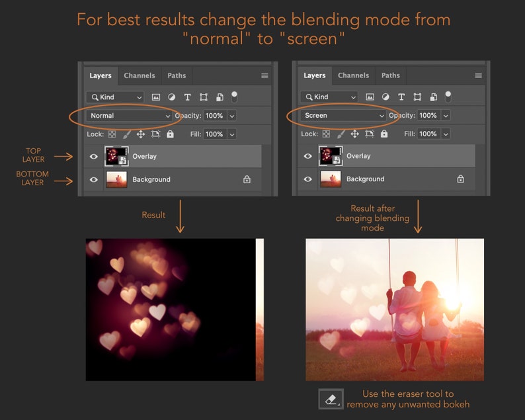Click shape layer filter icon in right panel
525x420 pixels.
click(417, 97)
